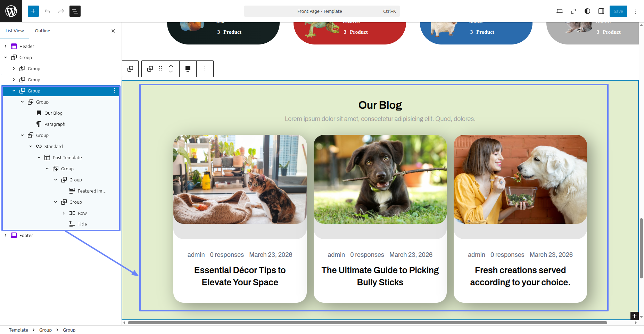This screenshot has width=644, height=334.
Task: Click the Save button
Action: (x=618, y=11)
